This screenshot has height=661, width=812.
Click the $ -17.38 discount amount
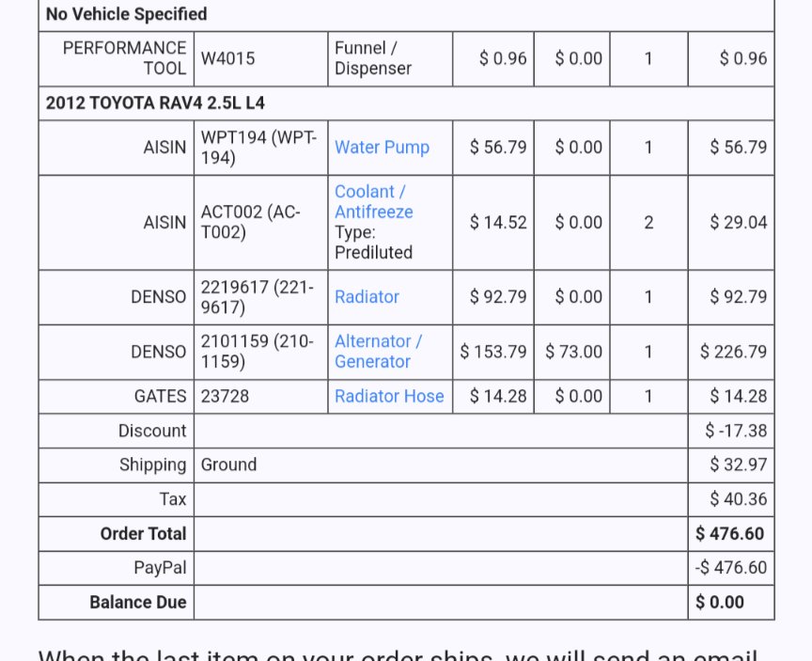pyautogui.click(x=736, y=431)
